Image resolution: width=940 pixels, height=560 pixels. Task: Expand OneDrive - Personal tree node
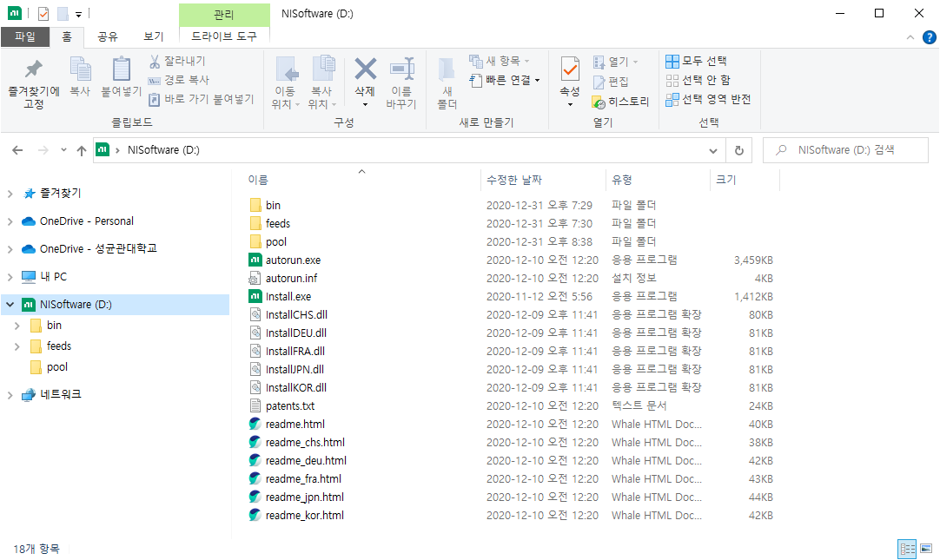coord(10,221)
